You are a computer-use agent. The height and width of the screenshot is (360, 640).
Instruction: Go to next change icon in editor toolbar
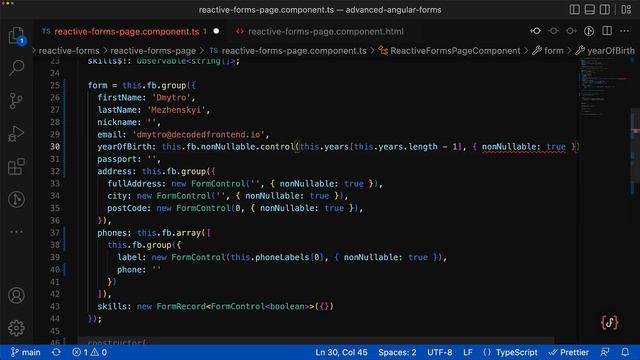tap(571, 31)
